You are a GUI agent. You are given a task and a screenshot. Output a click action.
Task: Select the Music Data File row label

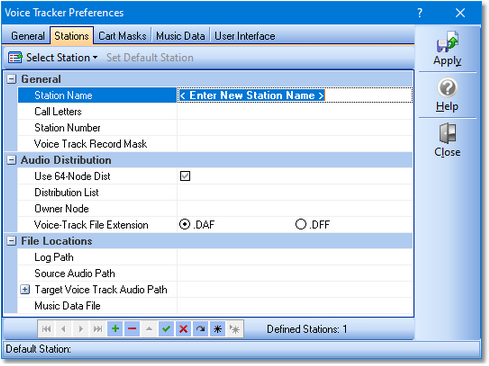pos(67,306)
